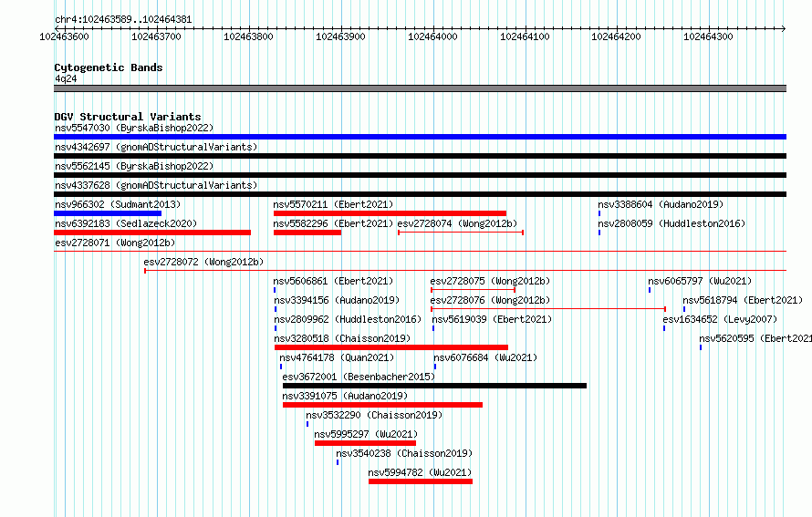
Task: Open esv2728071 (Wong2012b) label
Action: (x=115, y=243)
